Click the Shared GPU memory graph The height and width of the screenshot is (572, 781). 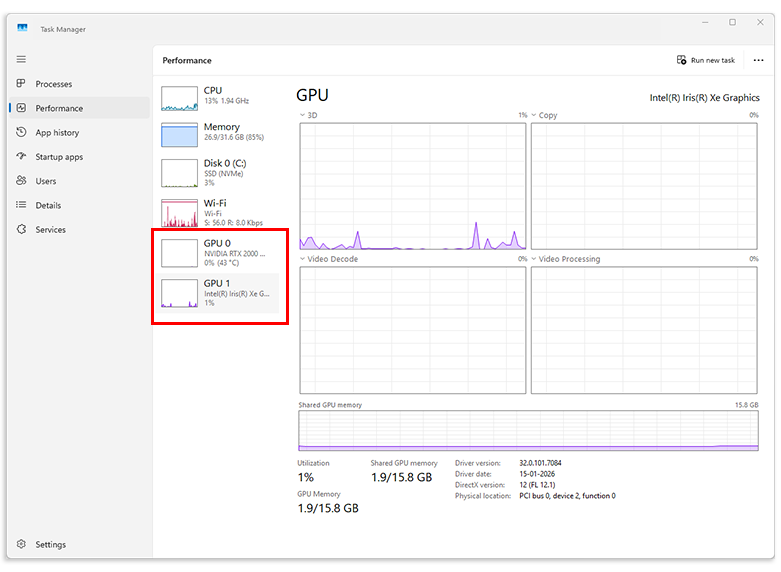pos(528,430)
